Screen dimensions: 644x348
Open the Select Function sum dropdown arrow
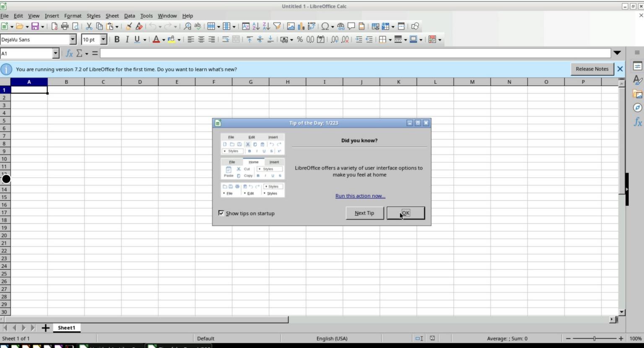tap(87, 54)
